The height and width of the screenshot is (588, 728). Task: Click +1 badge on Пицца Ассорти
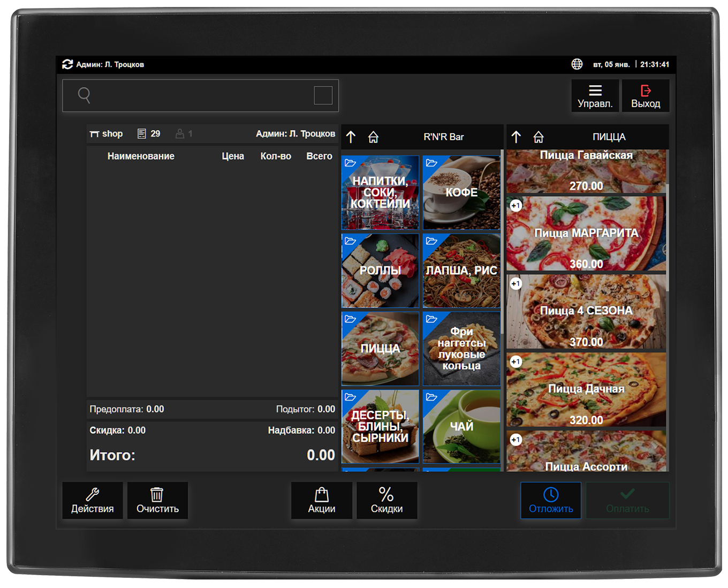coord(515,440)
